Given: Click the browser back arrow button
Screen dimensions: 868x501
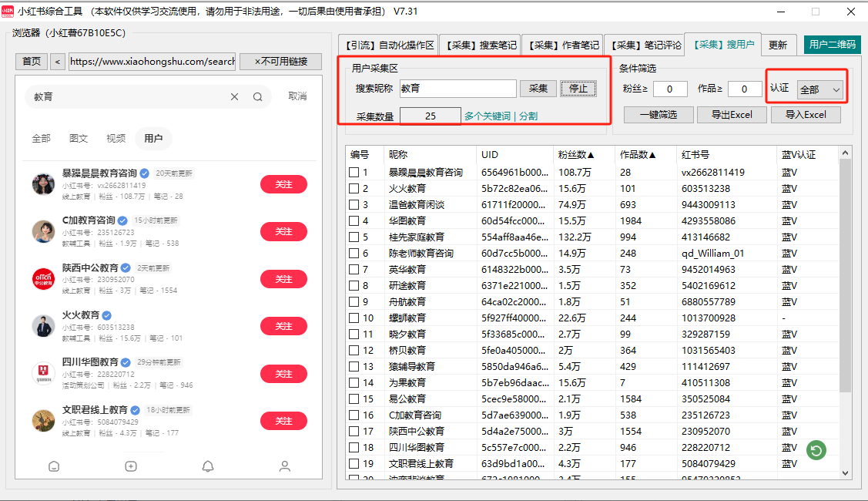Looking at the screenshot, I should [58, 62].
